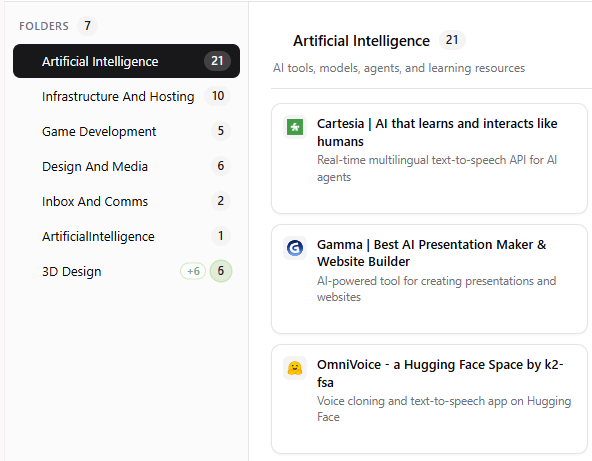Viewport: 592px width, 461px height.
Task: Switch to the Design And Media folder
Action: (x=126, y=166)
